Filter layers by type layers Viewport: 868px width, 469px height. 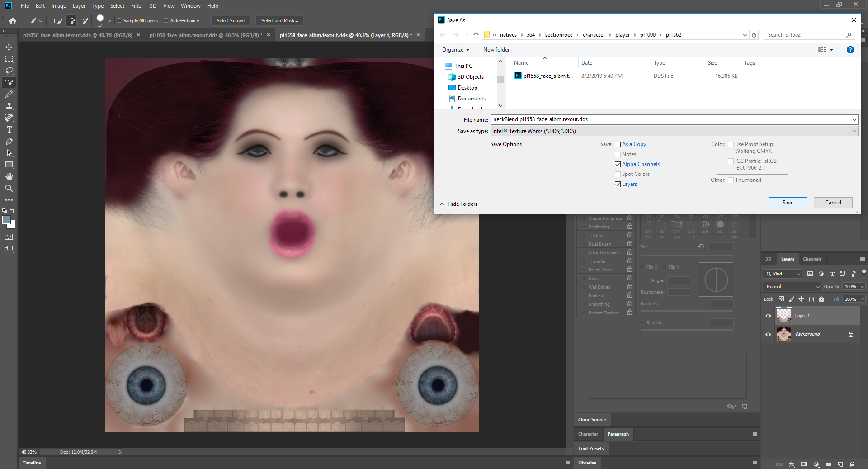(832, 274)
